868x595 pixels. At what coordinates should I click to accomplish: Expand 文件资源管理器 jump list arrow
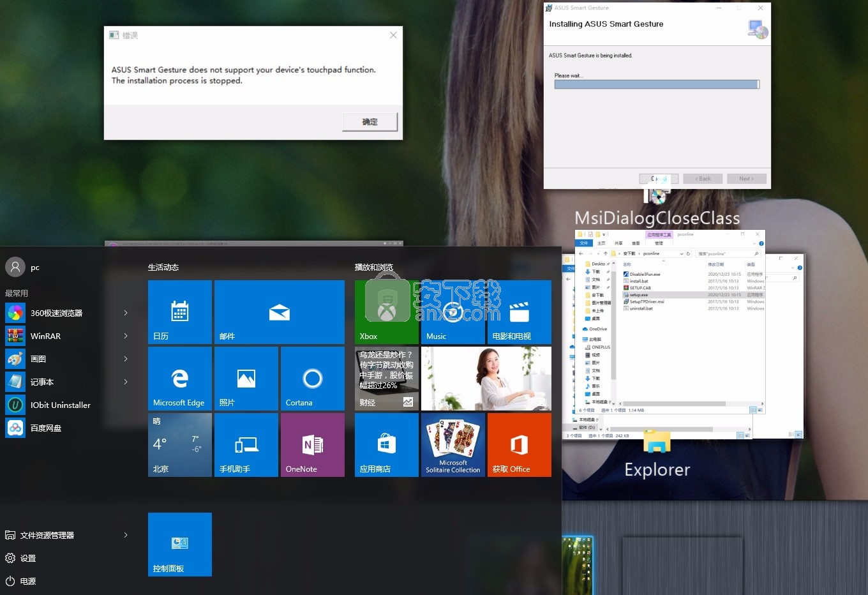coord(126,535)
